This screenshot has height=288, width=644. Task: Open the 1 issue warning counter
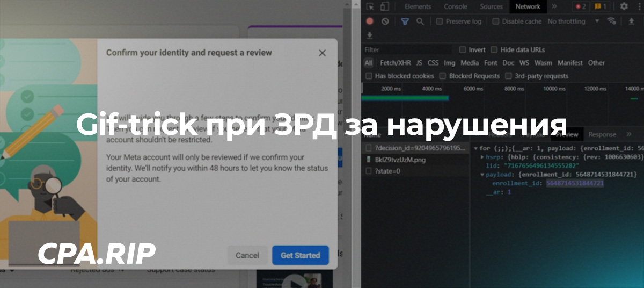coord(601,6)
